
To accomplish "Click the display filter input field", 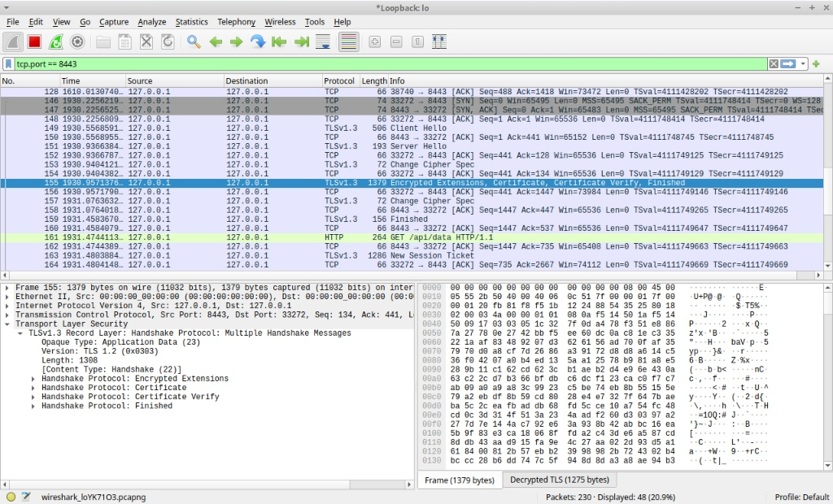I will (x=390, y=63).
